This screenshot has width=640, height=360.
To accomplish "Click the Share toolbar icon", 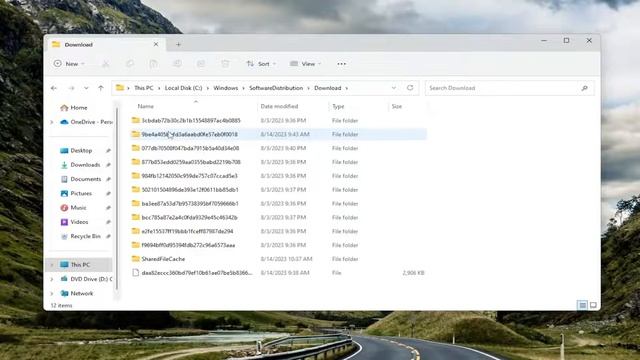I will click(x=201, y=64).
